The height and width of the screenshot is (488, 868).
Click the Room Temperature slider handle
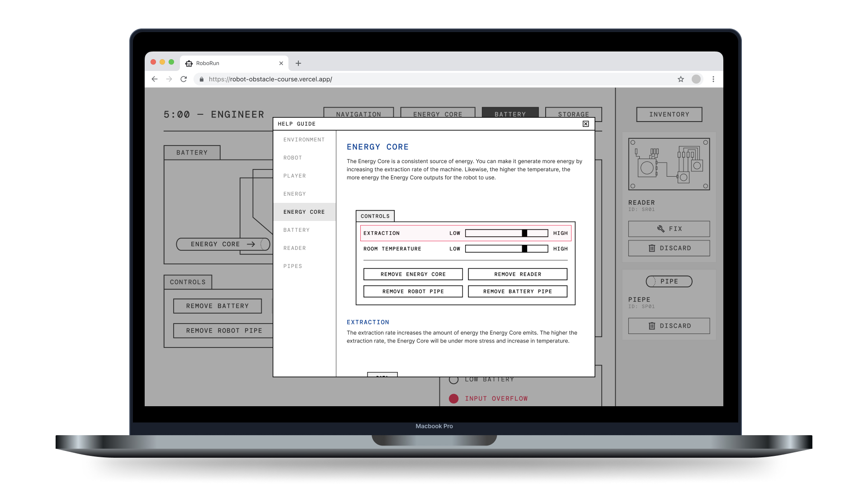click(524, 249)
